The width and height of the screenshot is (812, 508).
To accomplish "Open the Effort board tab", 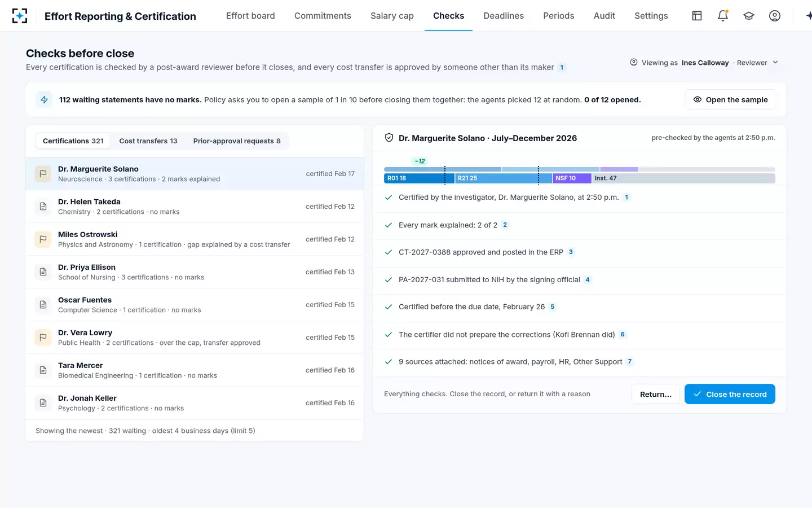I will (x=250, y=16).
